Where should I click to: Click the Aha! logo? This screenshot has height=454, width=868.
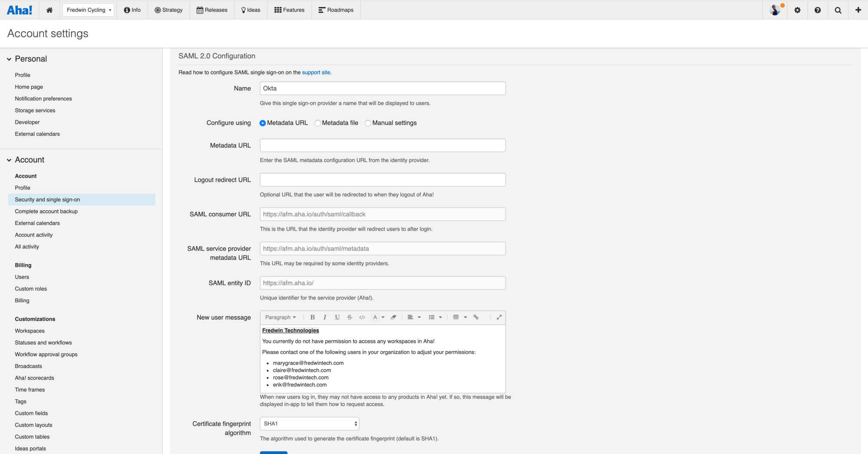(x=20, y=10)
